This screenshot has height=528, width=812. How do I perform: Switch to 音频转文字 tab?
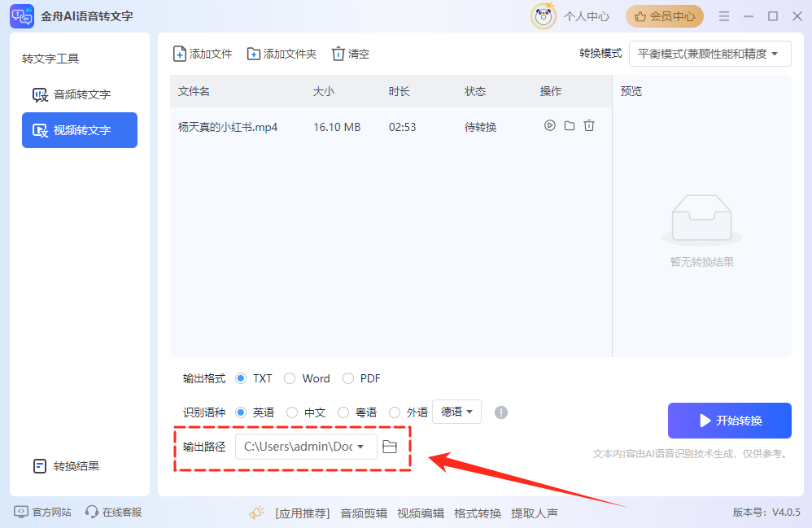pyautogui.click(x=80, y=94)
